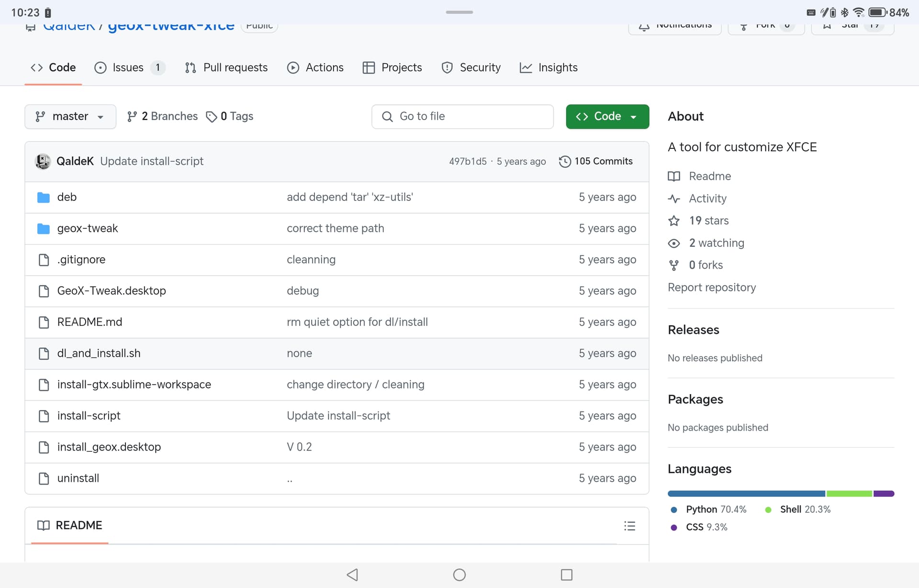919x588 pixels.
Task: Go to Pull requests tab
Action: (x=226, y=67)
